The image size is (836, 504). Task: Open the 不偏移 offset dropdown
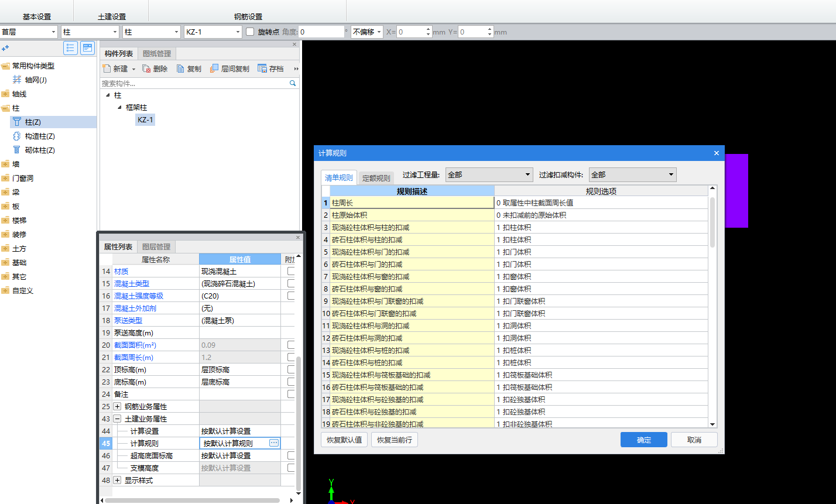click(x=367, y=32)
